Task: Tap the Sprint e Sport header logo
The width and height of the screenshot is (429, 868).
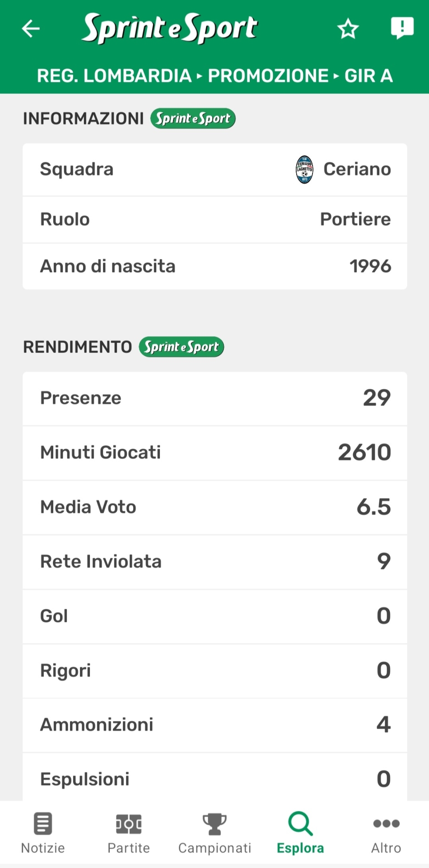Action: (x=169, y=28)
